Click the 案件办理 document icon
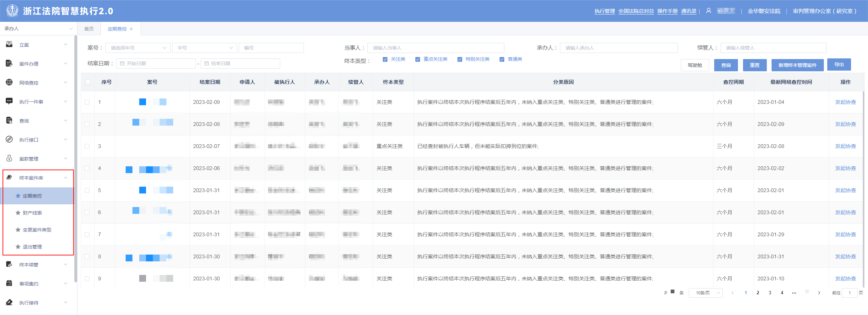Screen dimensions: 868x315 (x=10, y=63)
